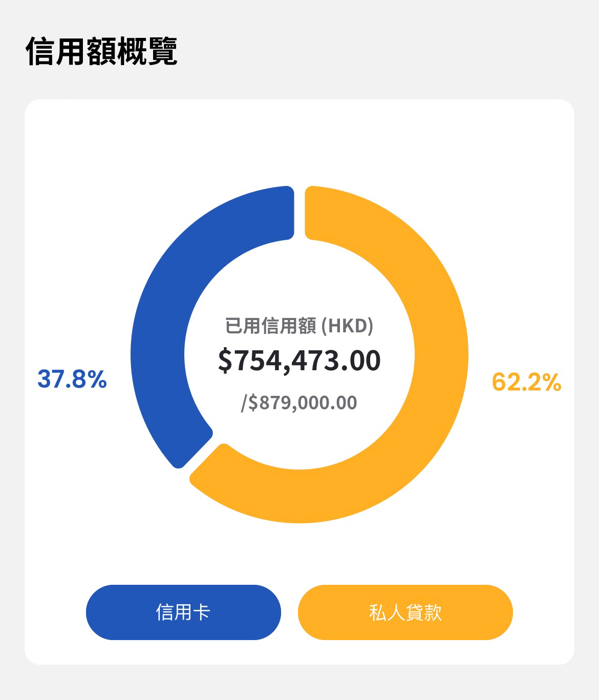Click the 已用信用額 (HKD) caption
The height and width of the screenshot is (700, 599).
click(299, 326)
